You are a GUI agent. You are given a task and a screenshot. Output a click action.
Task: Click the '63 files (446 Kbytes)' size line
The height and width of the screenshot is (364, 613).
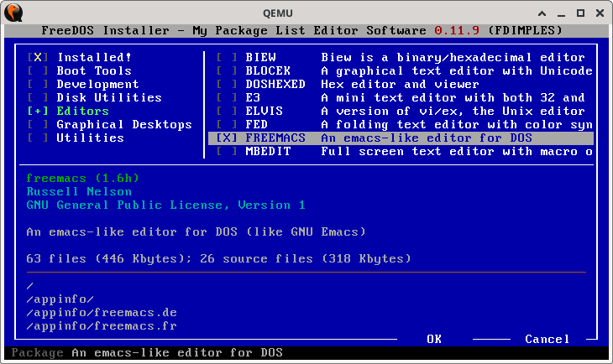218,258
